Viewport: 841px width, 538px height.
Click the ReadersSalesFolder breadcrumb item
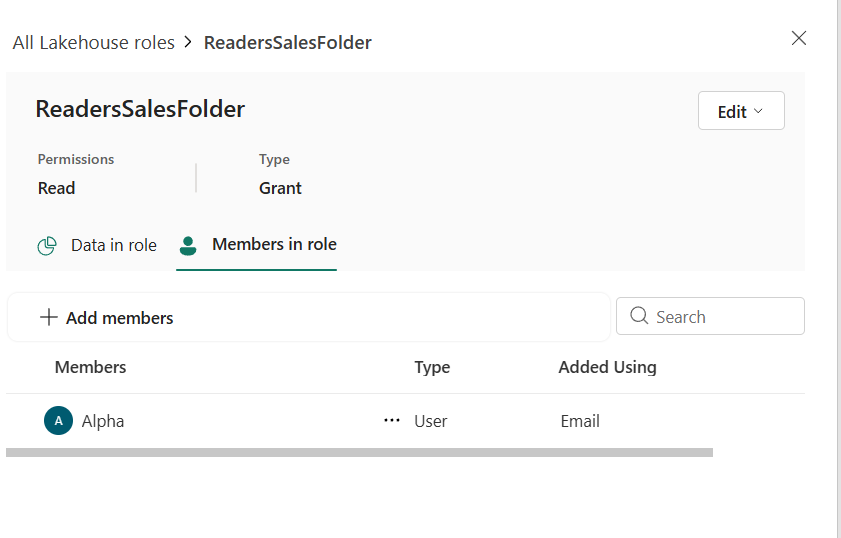(287, 42)
